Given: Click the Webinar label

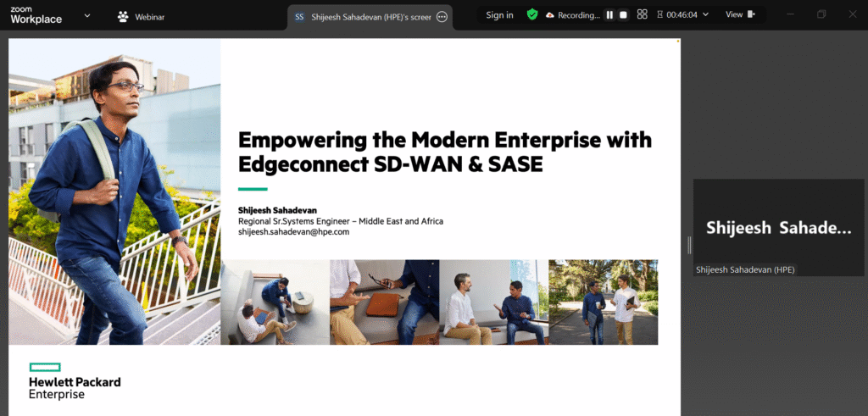Looking at the screenshot, I should [149, 17].
